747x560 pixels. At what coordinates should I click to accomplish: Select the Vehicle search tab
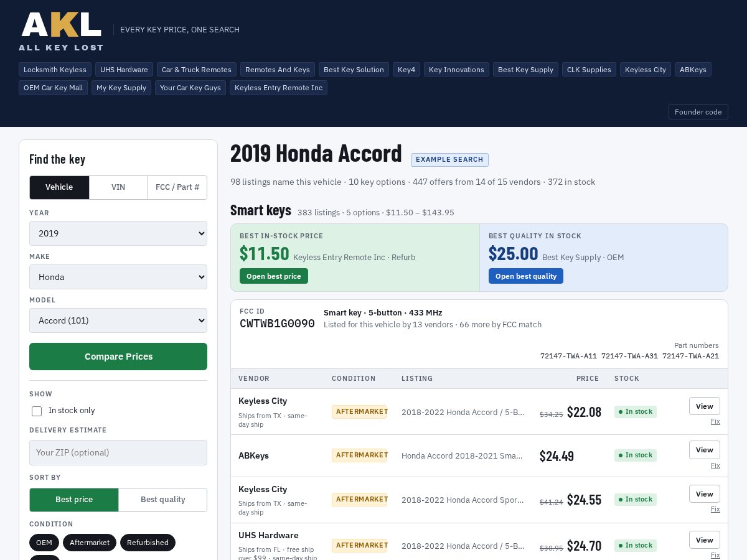click(59, 187)
